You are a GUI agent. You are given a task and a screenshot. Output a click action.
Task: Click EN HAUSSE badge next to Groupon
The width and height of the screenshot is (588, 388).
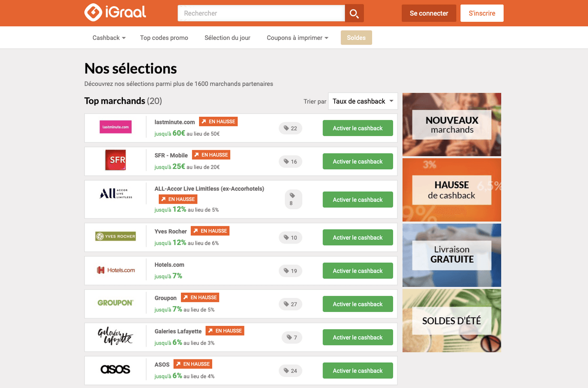[200, 297]
